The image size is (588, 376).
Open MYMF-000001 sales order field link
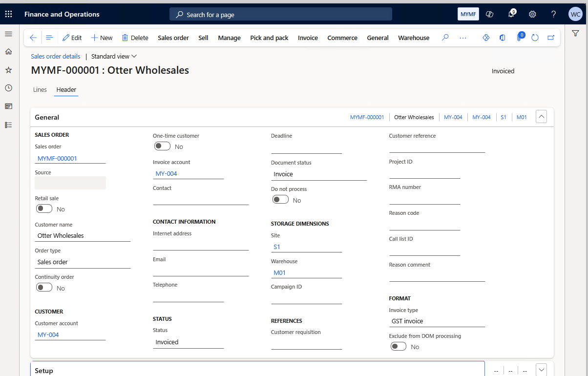point(57,159)
